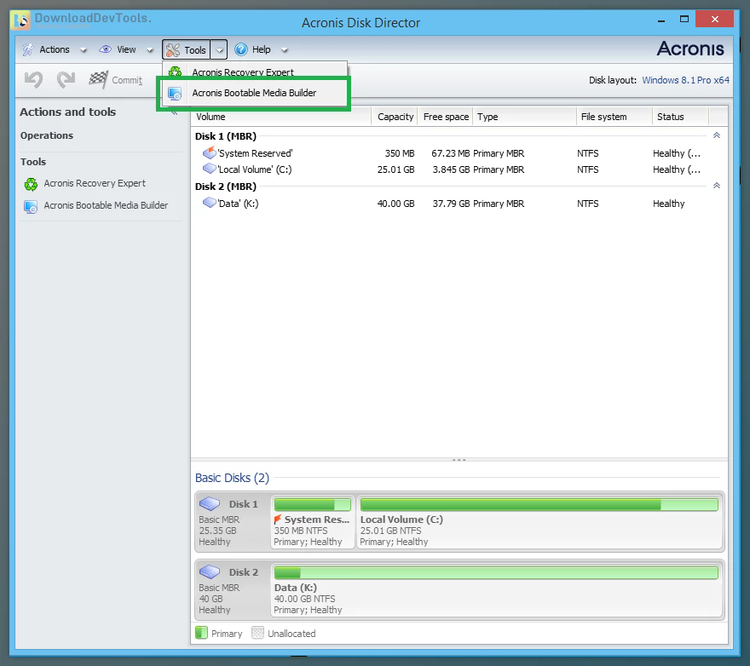The width and height of the screenshot is (750, 666).
Task: Sort by the File system column header
Action: (x=615, y=117)
